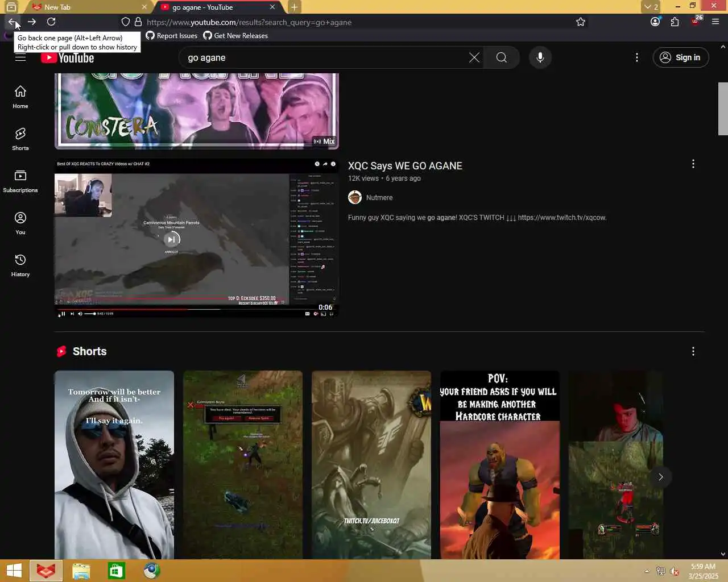Open the Mix playlist thumbnail
The height and width of the screenshot is (582, 728).
[x=197, y=111]
